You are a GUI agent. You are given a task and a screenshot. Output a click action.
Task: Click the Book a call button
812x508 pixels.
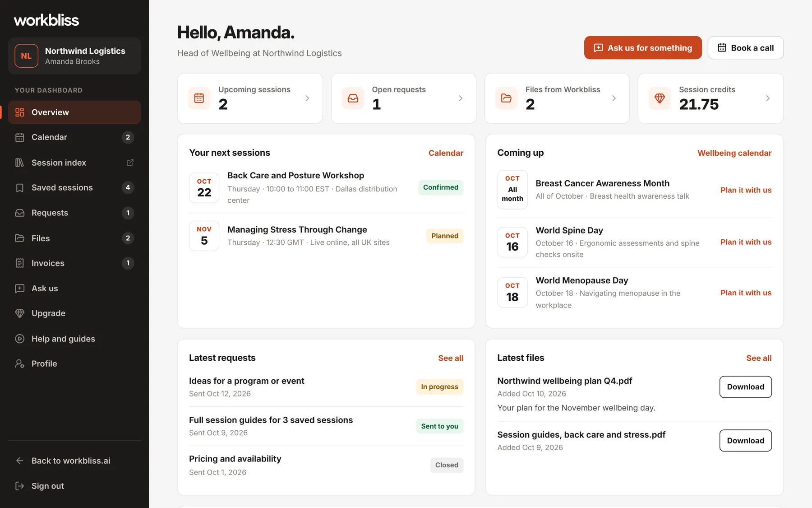(x=745, y=48)
